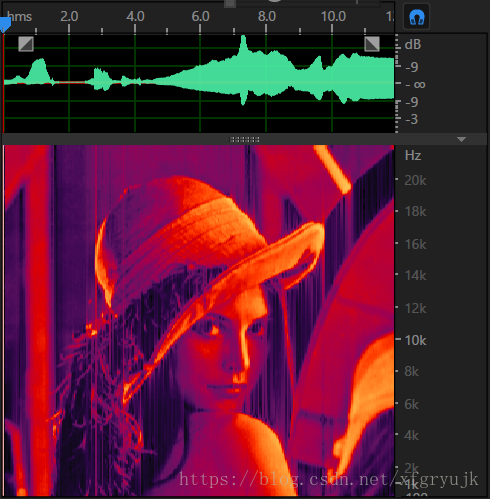Screen dimensions: 490x499
Task: Click the 2.0 mark on the time ruler
Action: [69, 16]
